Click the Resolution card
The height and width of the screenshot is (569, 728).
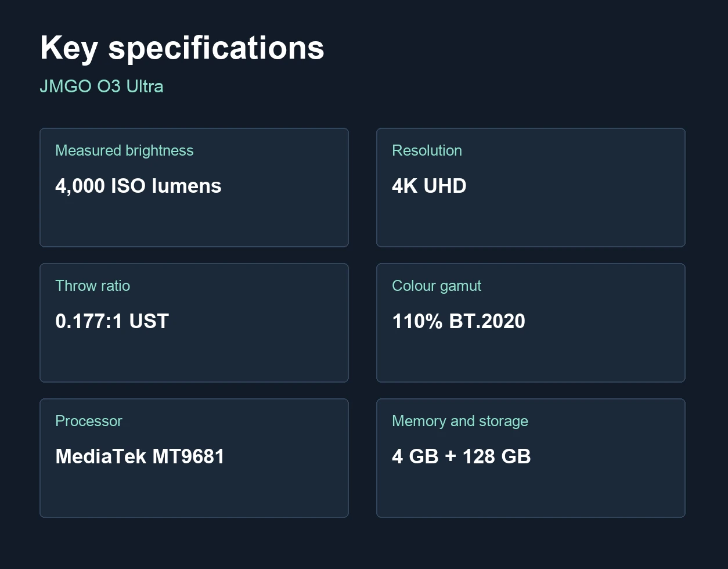531,188
